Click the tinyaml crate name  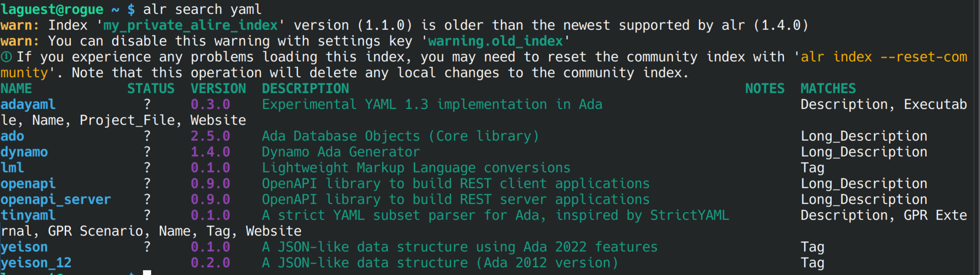pos(28,215)
